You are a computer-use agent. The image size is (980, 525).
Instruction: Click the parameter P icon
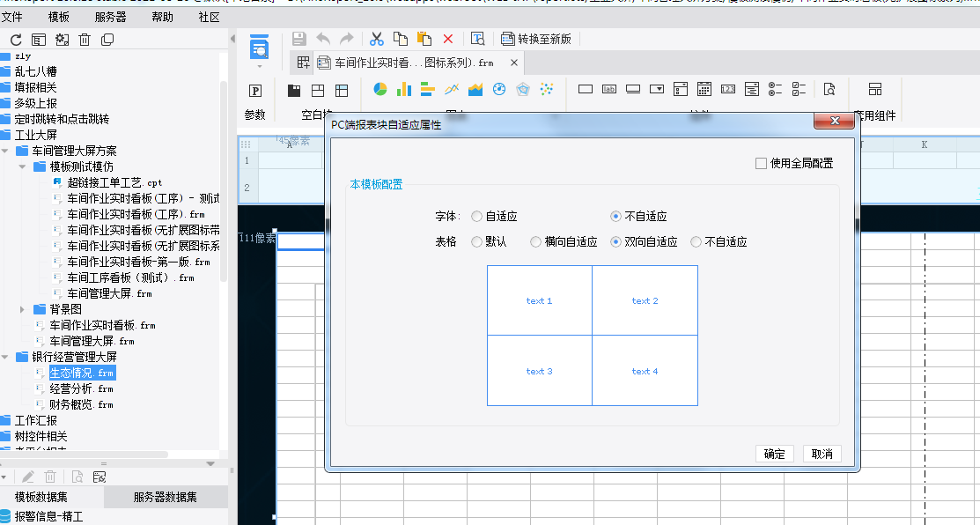tap(255, 91)
